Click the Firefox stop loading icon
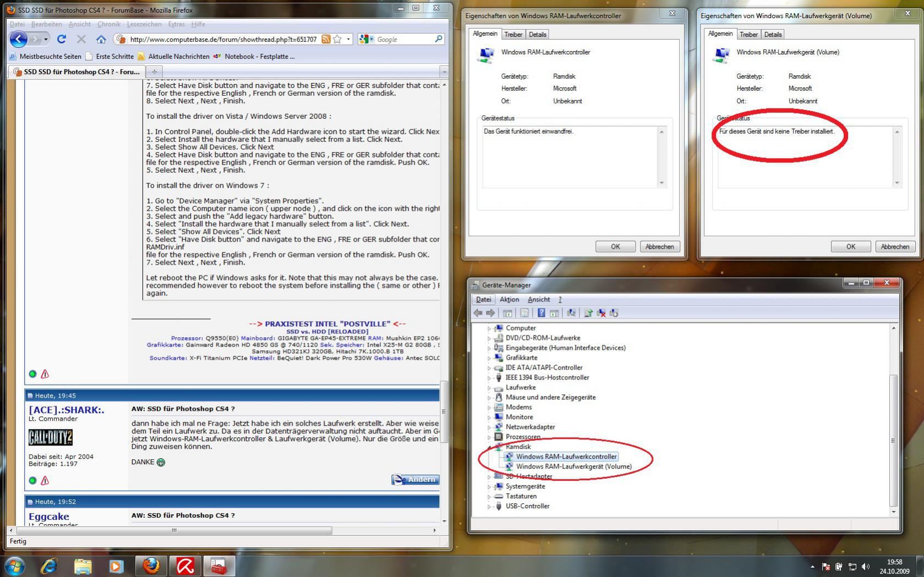The width and height of the screenshot is (924, 577). [x=81, y=39]
